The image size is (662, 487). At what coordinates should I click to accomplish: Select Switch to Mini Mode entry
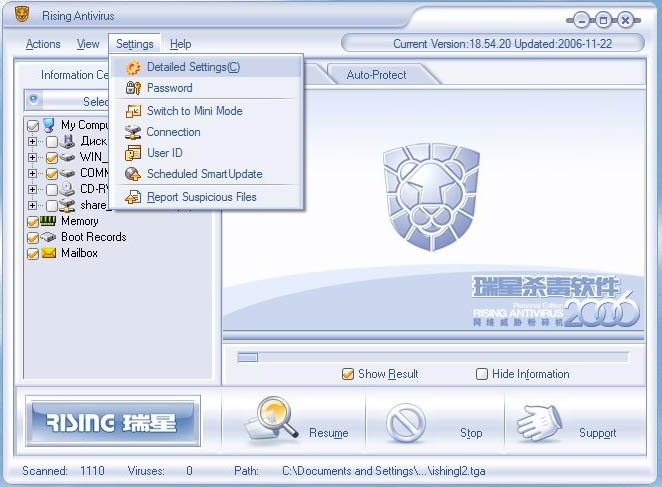tap(207, 111)
